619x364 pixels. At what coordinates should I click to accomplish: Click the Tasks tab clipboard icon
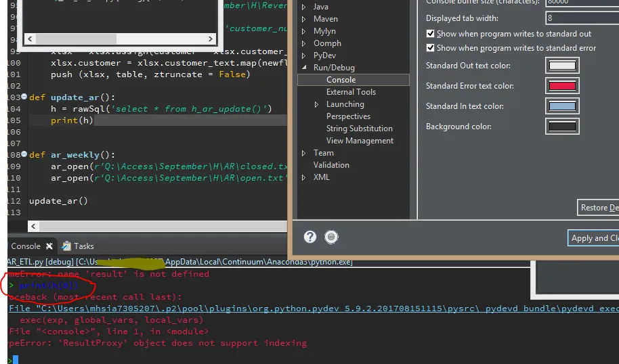(66, 246)
